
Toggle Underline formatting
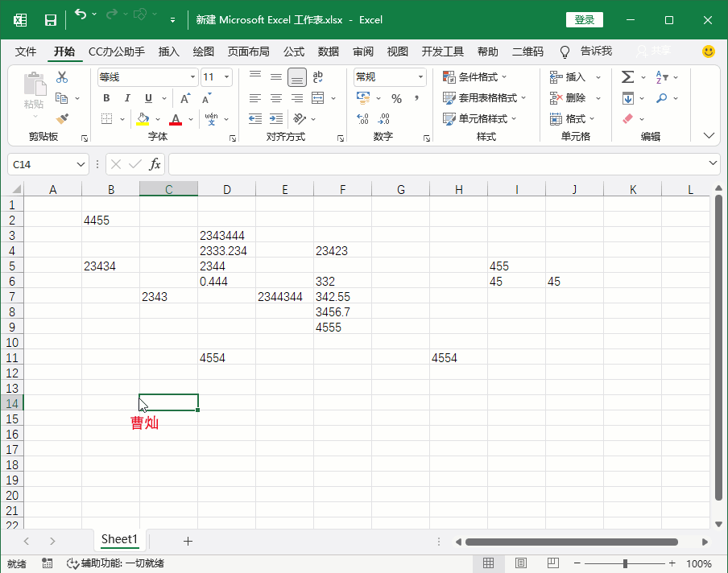pyautogui.click(x=148, y=98)
